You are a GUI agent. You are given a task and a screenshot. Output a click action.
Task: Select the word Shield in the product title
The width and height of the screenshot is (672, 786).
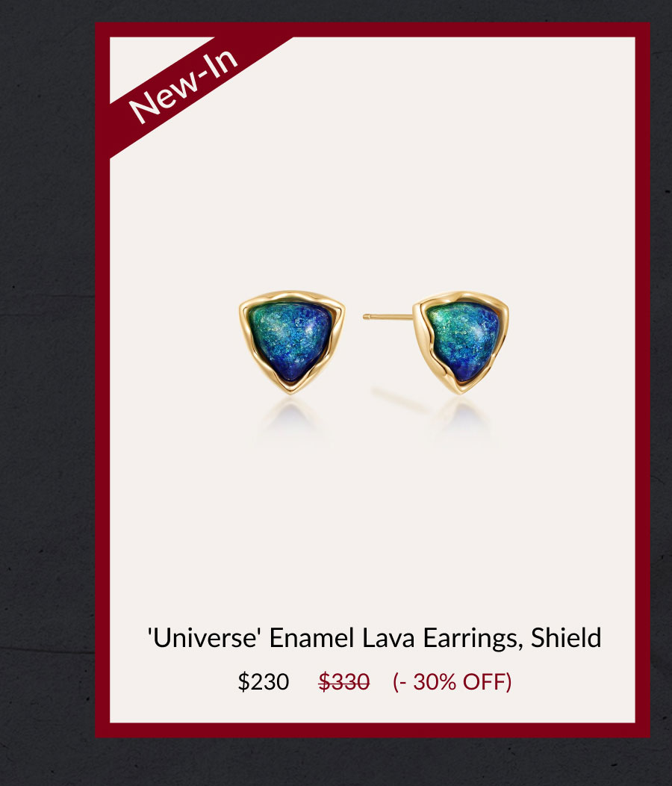(566, 637)
